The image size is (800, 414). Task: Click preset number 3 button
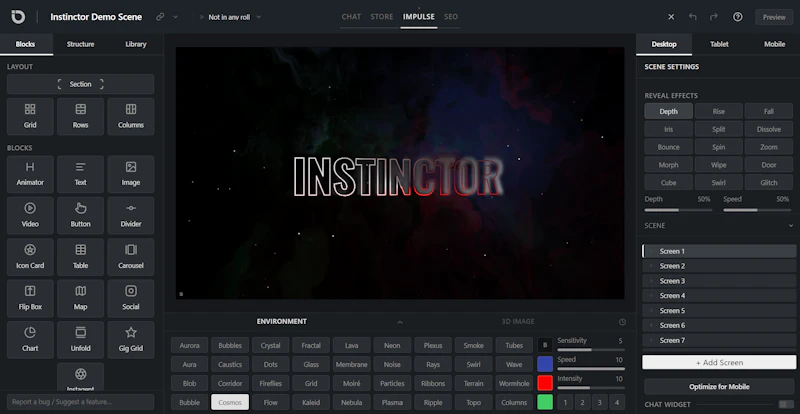(599, 402)
